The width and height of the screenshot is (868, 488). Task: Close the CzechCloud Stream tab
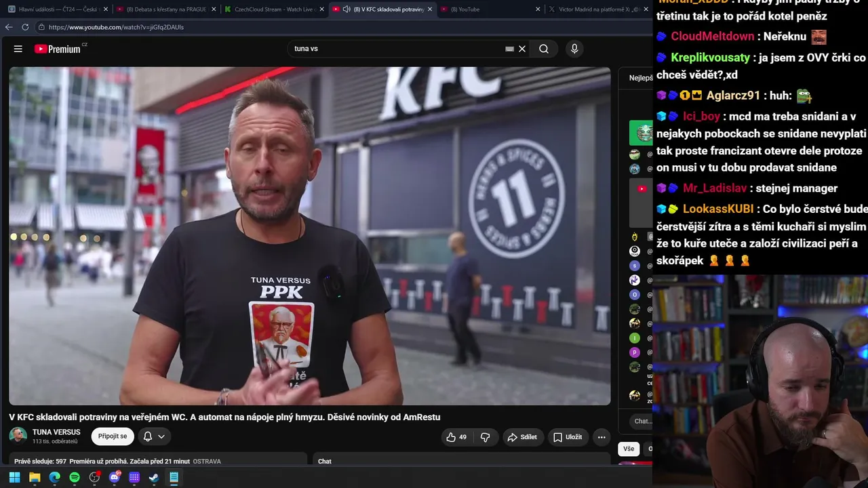pyautogui.click(x=322, y=9)
